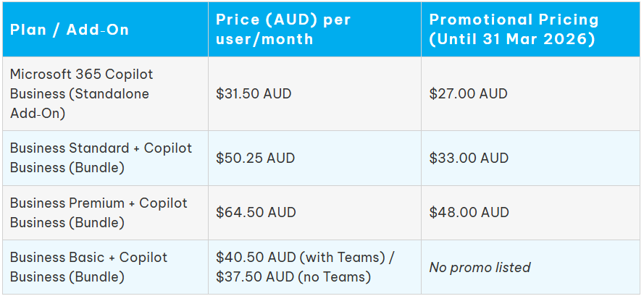Click the "Promotional Pricing" column header
The height and width of the screenshot is (296, 644).
click(514, 20)
